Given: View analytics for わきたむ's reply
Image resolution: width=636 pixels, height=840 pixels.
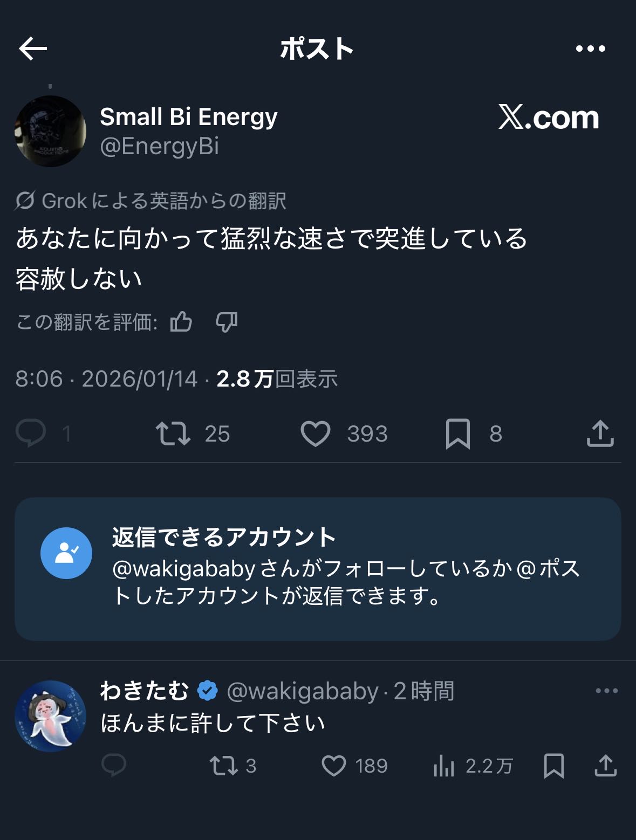Looking at the screenshot, I should click(444, 765).
